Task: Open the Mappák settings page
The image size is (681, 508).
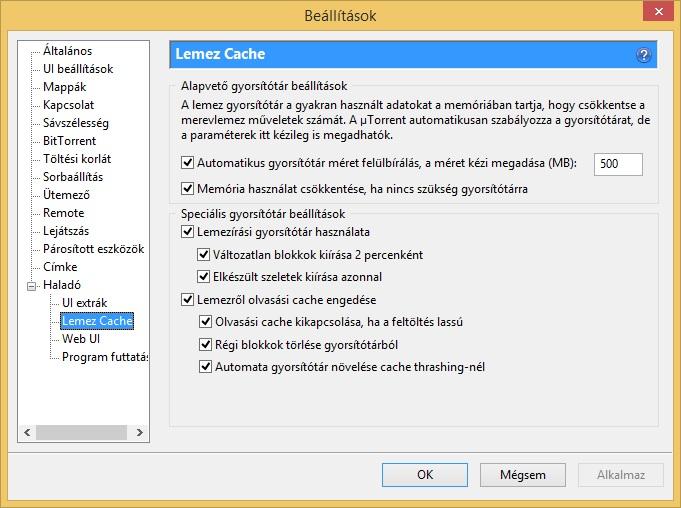Action: click(64, 87)
